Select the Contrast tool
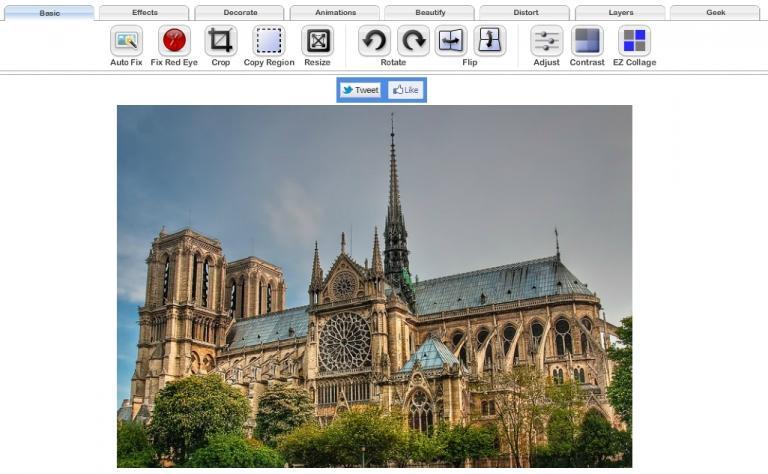768x474 pixels. click(x=587, y=41)
